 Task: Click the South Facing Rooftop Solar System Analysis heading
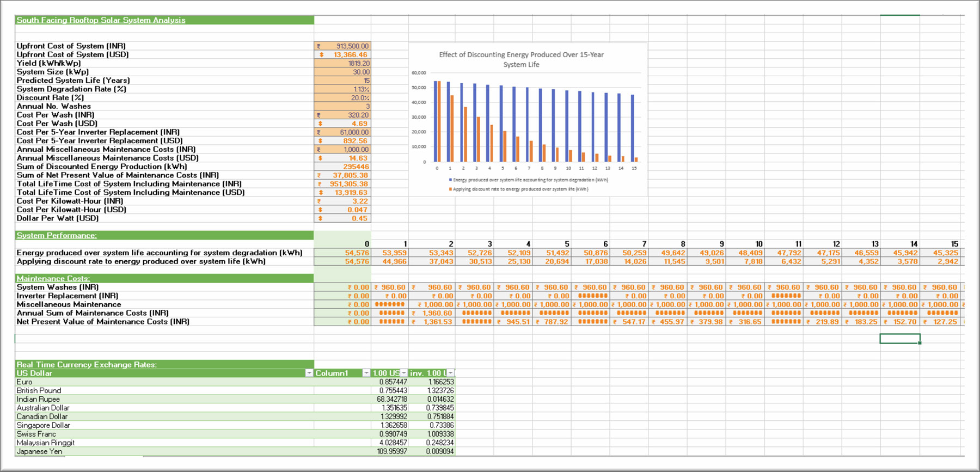(x=101, y=20)
